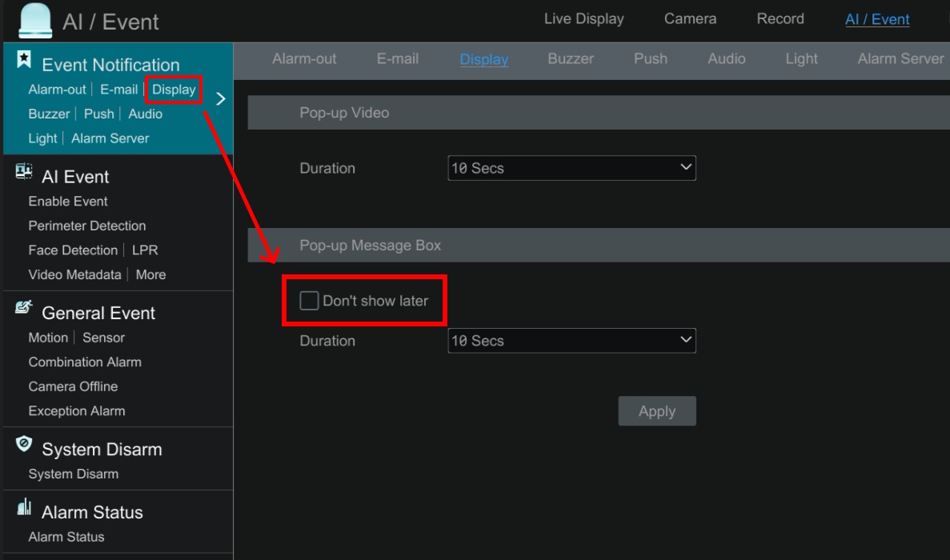Screen dimensions: 950x560
Task: Switch to the E-mail tab
Action: (x=398, y=59)
